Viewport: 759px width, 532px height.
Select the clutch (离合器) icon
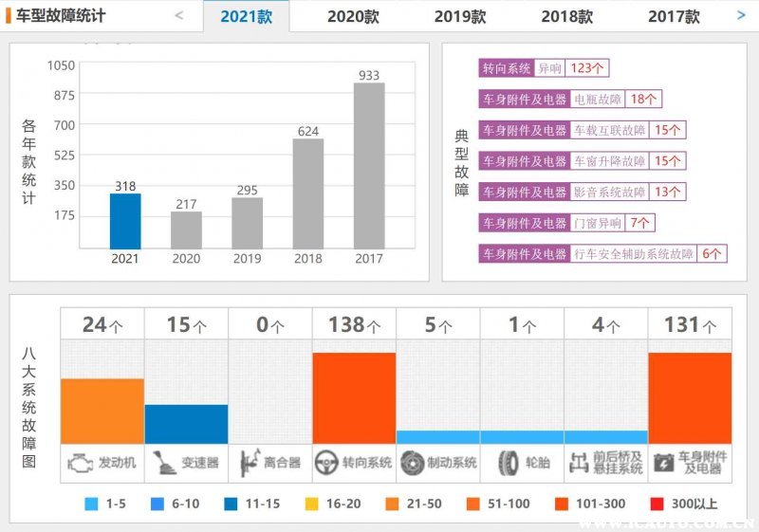(249, 463)
